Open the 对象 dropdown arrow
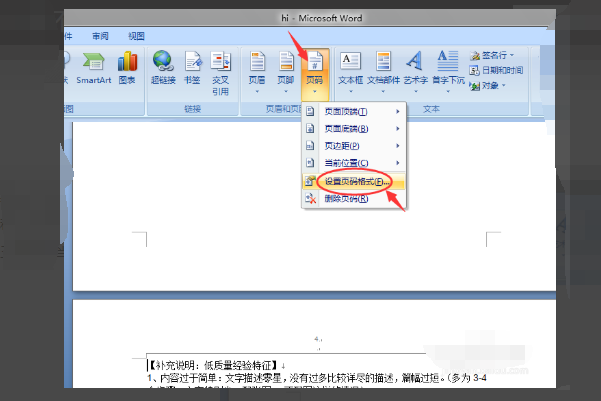 [x=504, y=85]
